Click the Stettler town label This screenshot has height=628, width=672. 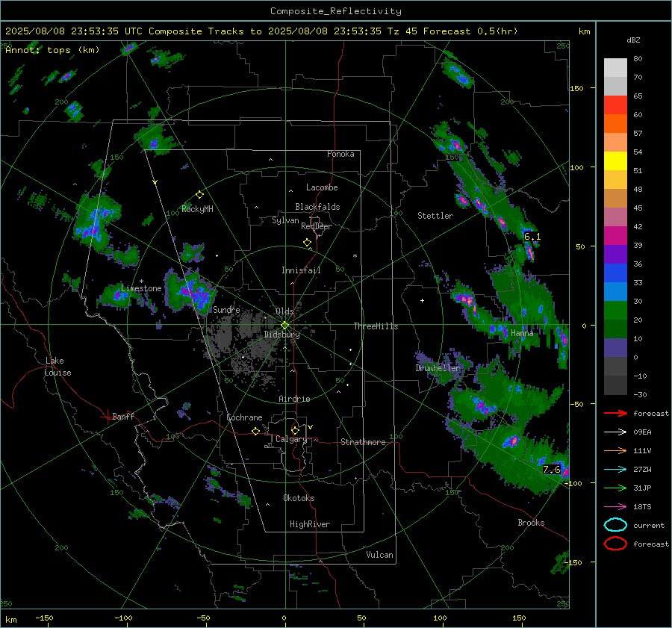click(435, 216)
